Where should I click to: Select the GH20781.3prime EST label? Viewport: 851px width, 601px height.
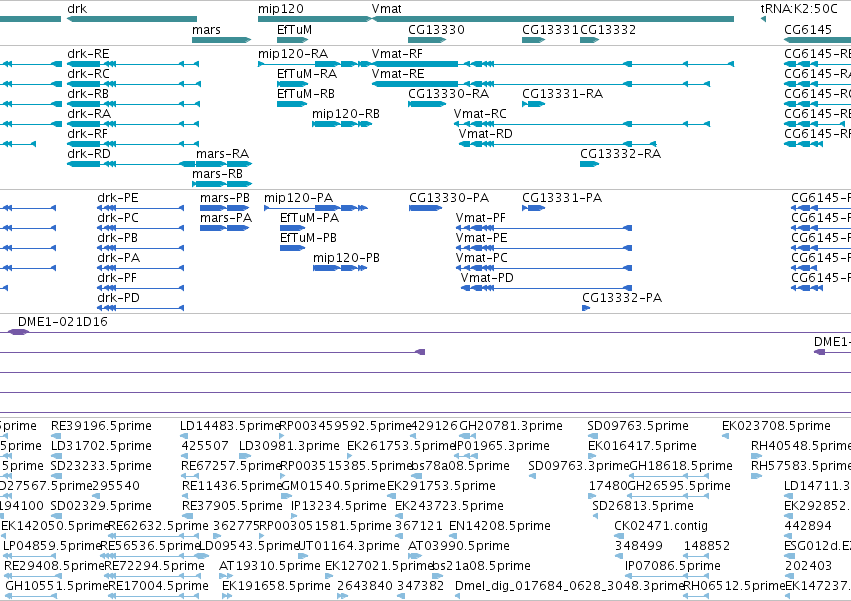click(x=511, y=426)
